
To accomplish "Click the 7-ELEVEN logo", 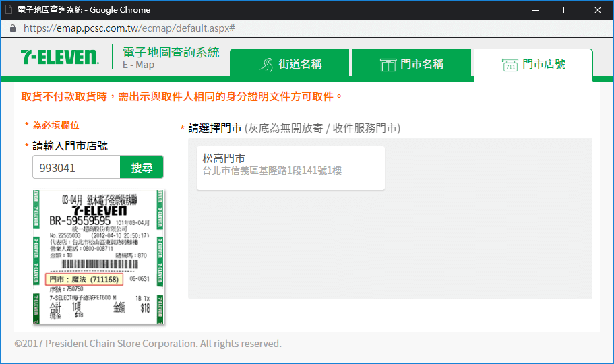I will pos(59,58).
